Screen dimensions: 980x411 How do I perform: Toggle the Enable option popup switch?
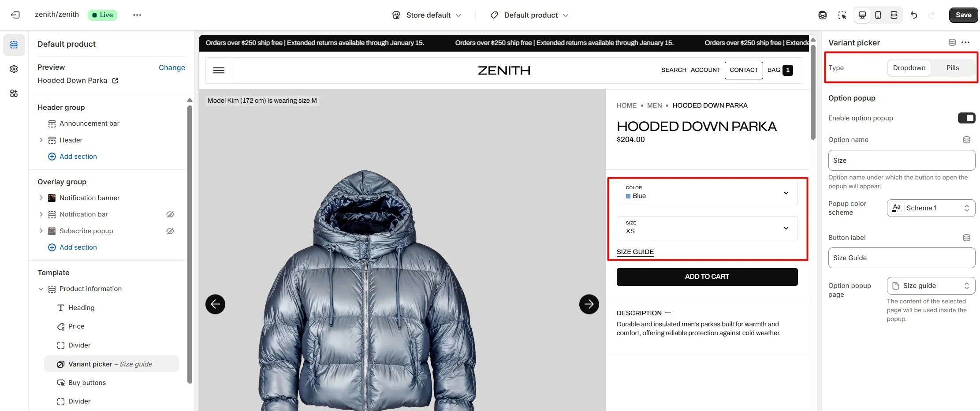pyautogui.click(x=966, y=118)
